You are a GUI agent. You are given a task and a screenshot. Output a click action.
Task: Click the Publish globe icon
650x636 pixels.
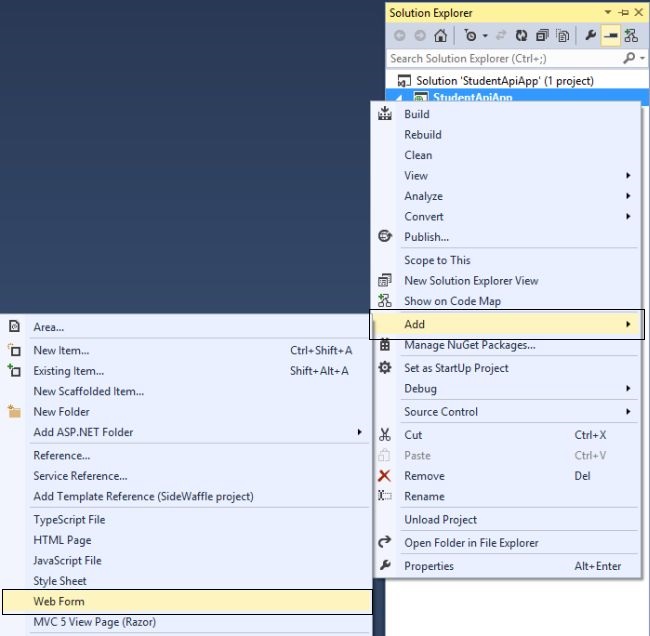[385, 236]
